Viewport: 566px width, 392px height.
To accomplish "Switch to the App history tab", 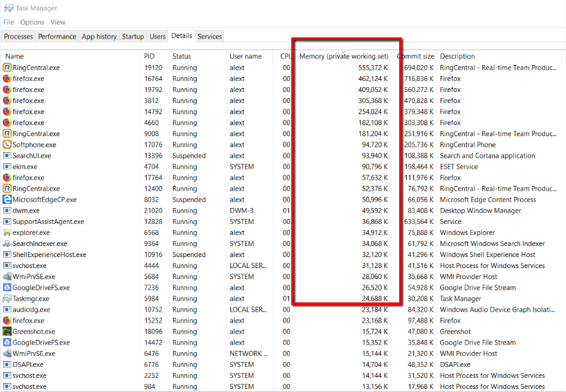I will pos(99,36).
